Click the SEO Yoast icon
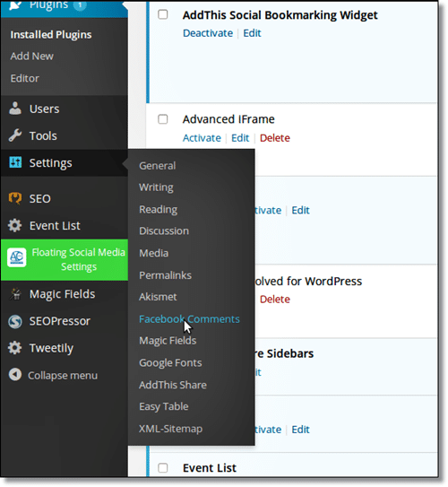Screen dimensions: 448x487 pyautogui.click(x=15, y=198)
